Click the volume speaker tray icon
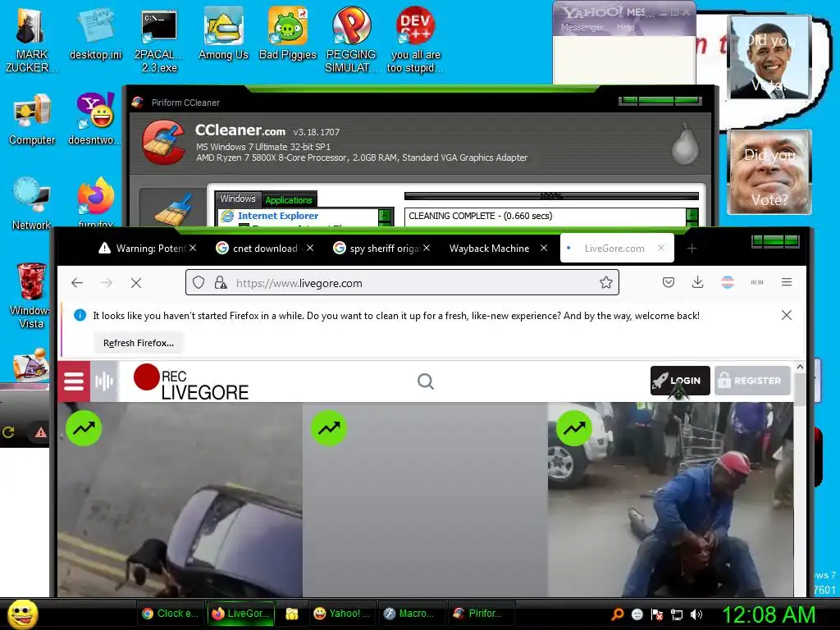Screen dimensions: 840x630 click(696, 614)
